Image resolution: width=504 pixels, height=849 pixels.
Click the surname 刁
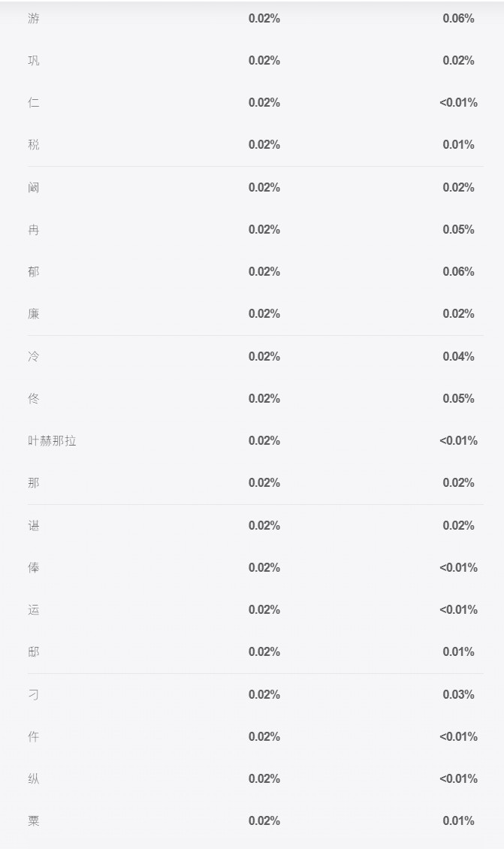click(x=34, y=695)
